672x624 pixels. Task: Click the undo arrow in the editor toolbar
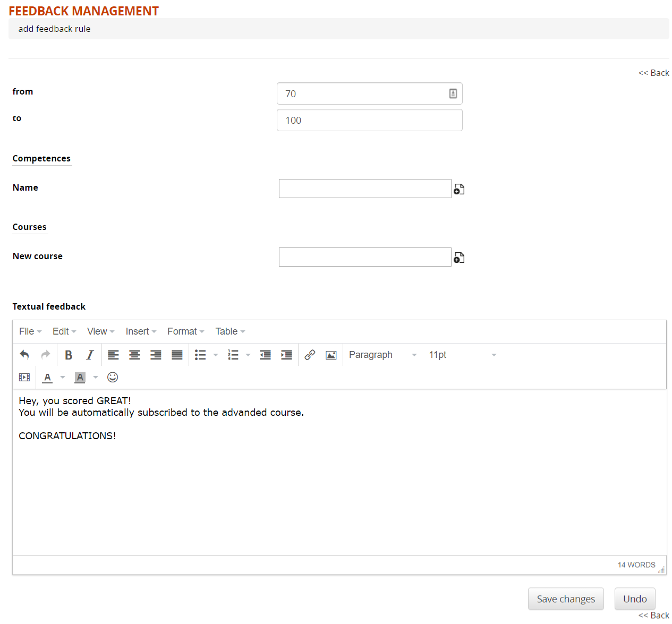pyautogui.click(x=24, y=355)
